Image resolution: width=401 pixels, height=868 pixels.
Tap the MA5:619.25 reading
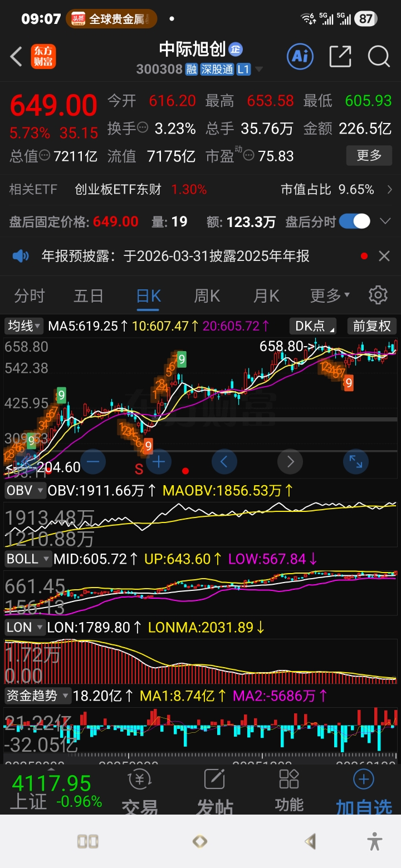click(x=89, y=325)
